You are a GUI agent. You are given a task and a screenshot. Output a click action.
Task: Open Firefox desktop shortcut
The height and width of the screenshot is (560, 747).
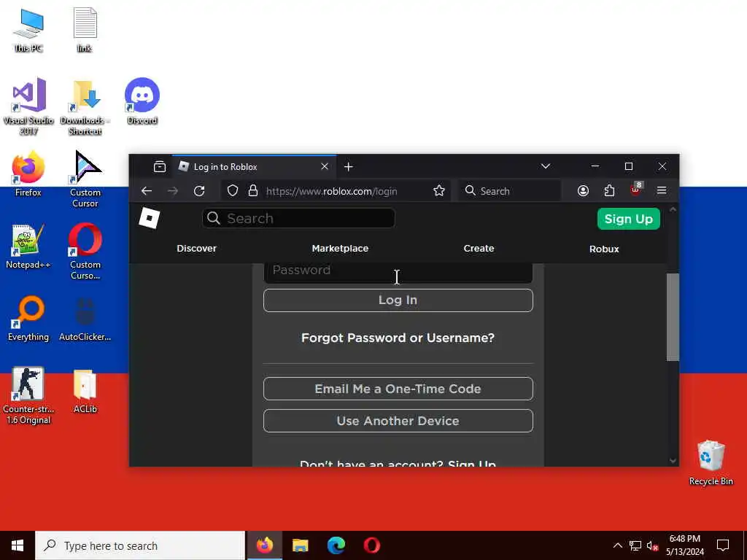coord(28,174)
